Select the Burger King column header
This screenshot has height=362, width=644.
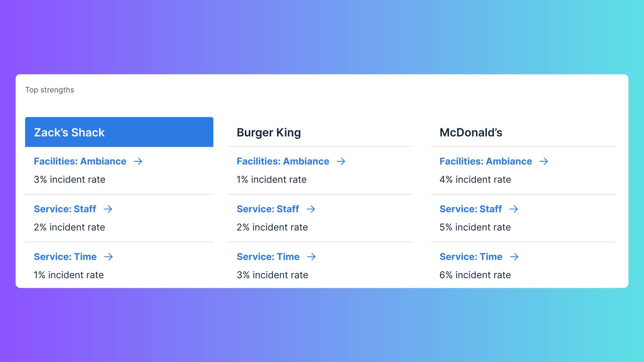pos(269,132)
